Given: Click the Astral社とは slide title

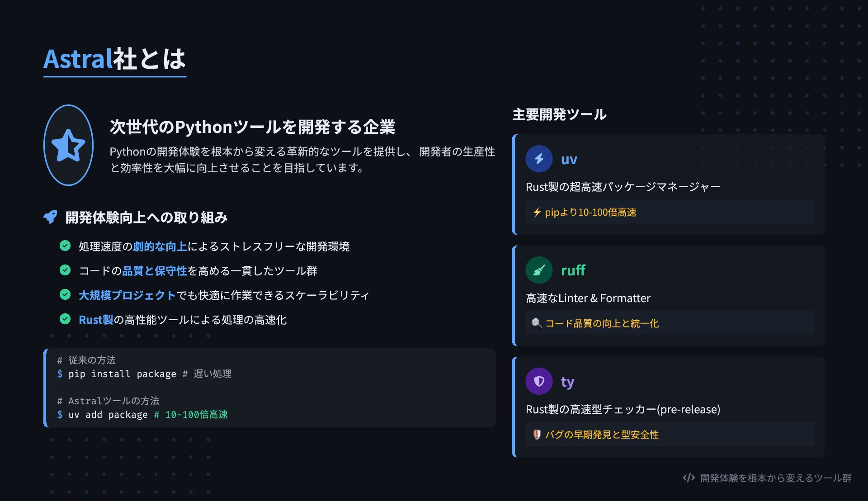Looking at the screenshot, I should 115,59.
